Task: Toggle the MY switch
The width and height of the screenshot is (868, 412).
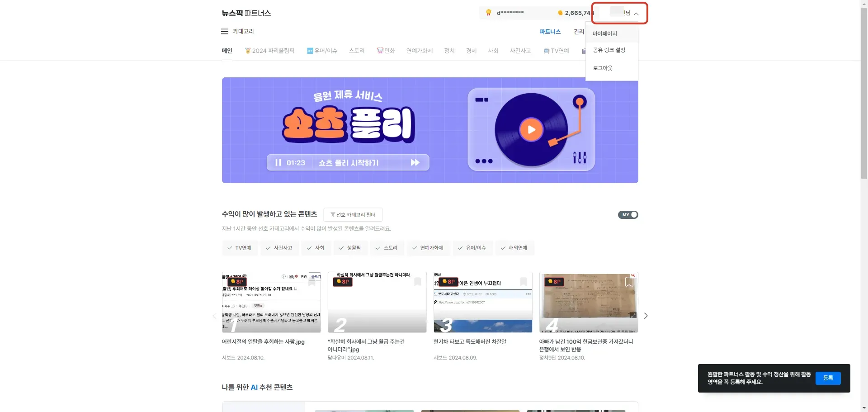Action: [628, 215]
